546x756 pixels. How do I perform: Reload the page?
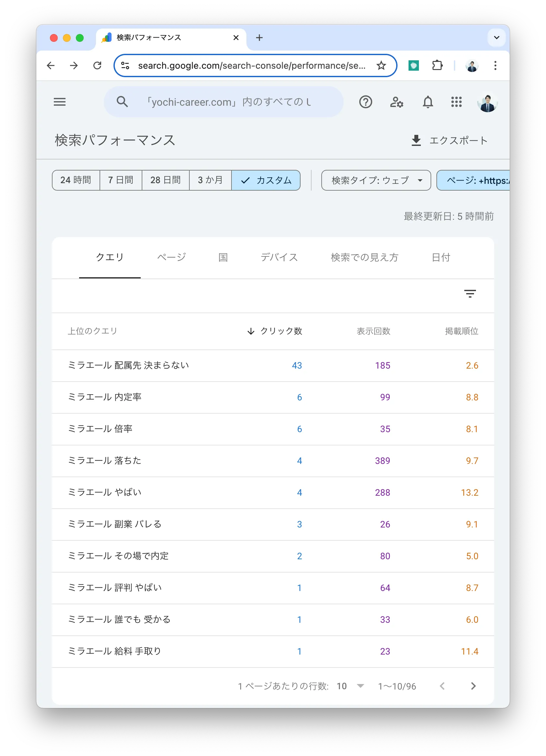[x=97, y=66]
